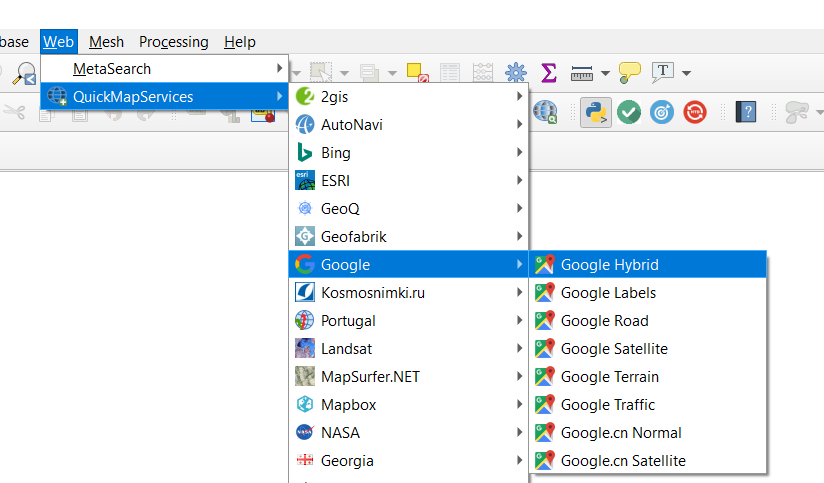The image size is (824, 483).
Task: Add the Google.cn Normal layer
Action: [x=648, y=433]
